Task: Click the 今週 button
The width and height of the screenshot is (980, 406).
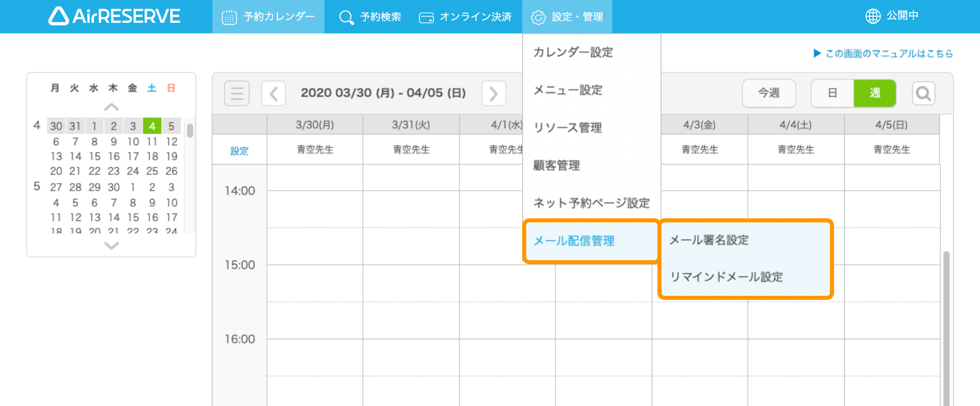Action: [769, 93]
